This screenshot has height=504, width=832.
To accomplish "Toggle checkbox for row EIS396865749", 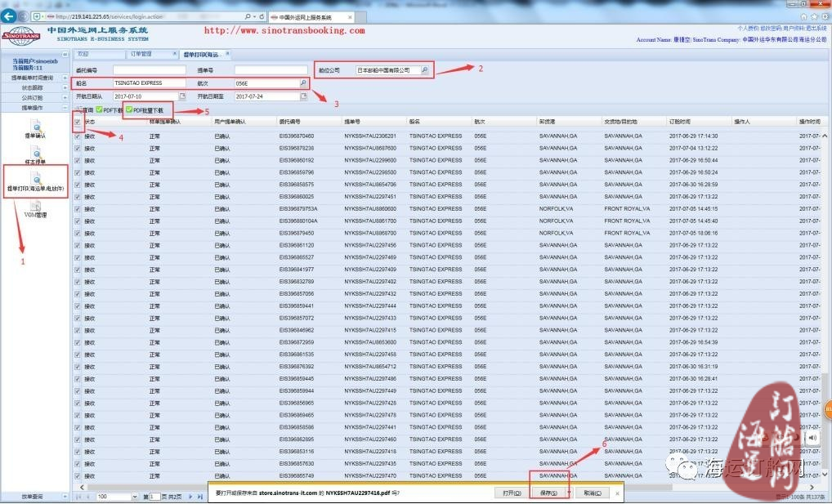I will pyautogui.click(x=78, y=476).
